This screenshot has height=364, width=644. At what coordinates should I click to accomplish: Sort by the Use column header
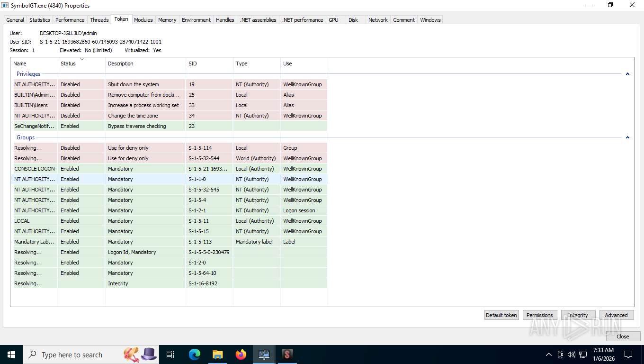point(304,64)
